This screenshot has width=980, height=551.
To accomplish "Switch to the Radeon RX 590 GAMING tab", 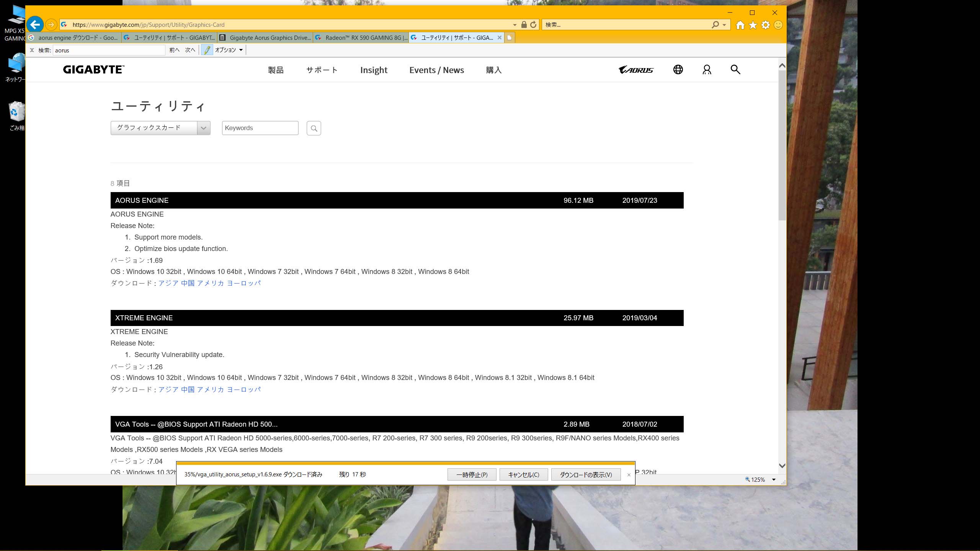I will tap(361, 37).
